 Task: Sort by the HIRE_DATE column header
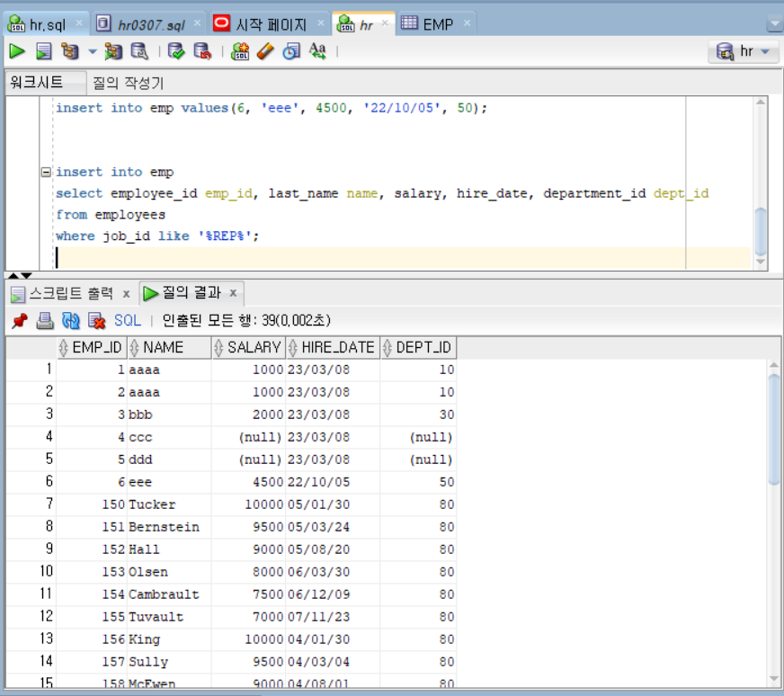coord(333,347)
